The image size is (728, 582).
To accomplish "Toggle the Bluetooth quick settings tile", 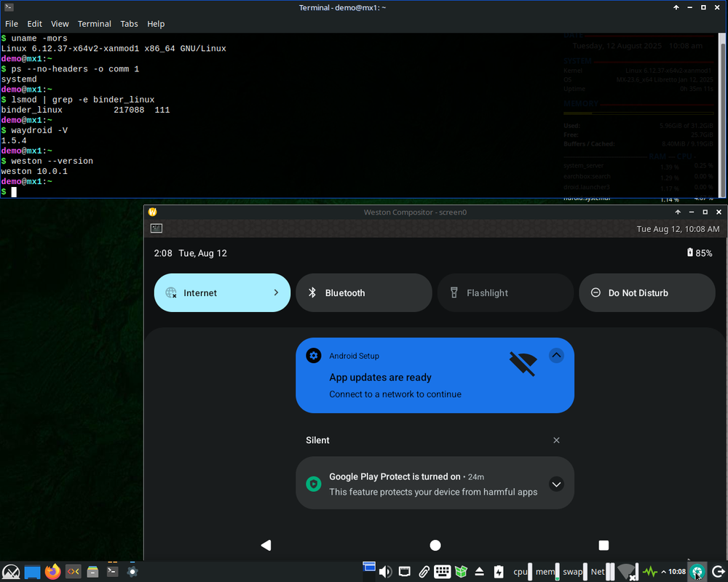I will click(x=364, y=293).
